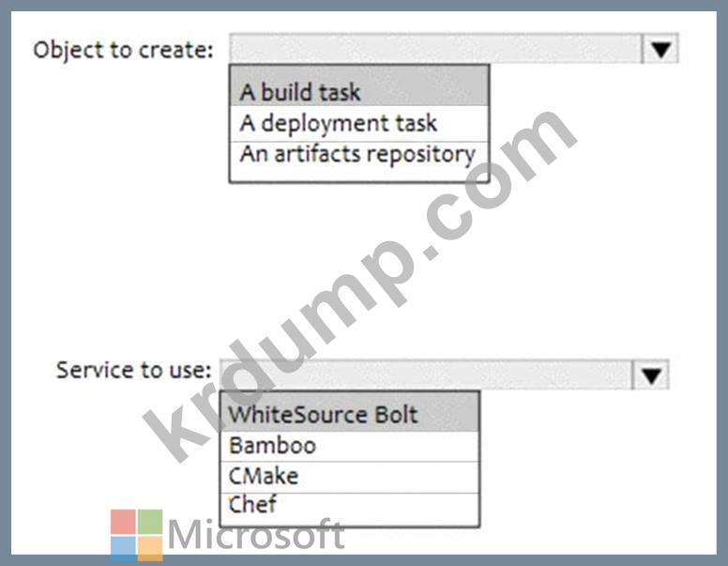Screen dimensions: 728x566
Task: Click red square of Microsoft logo
Action: [122, 521]
